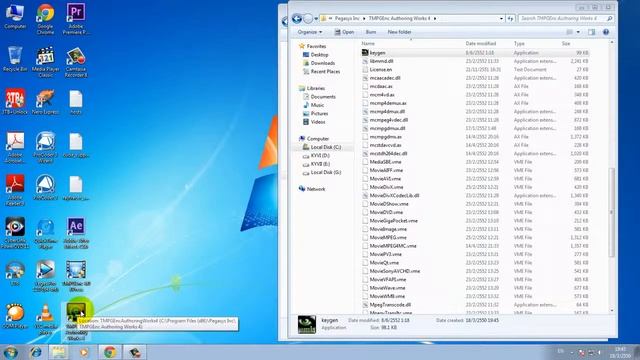Viewport: 640px width, 360px height.
Task: Select the MovieDVD.vme file
Action: coord(386,212)
